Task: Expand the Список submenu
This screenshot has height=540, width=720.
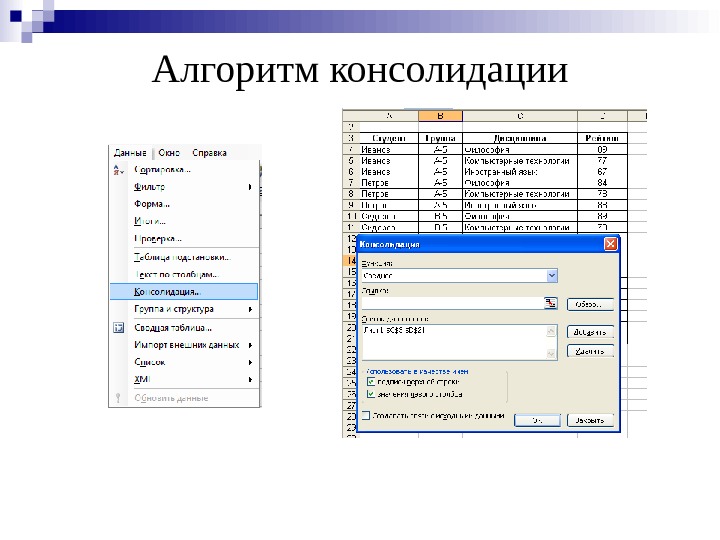Action: click(x=185, y=362)
